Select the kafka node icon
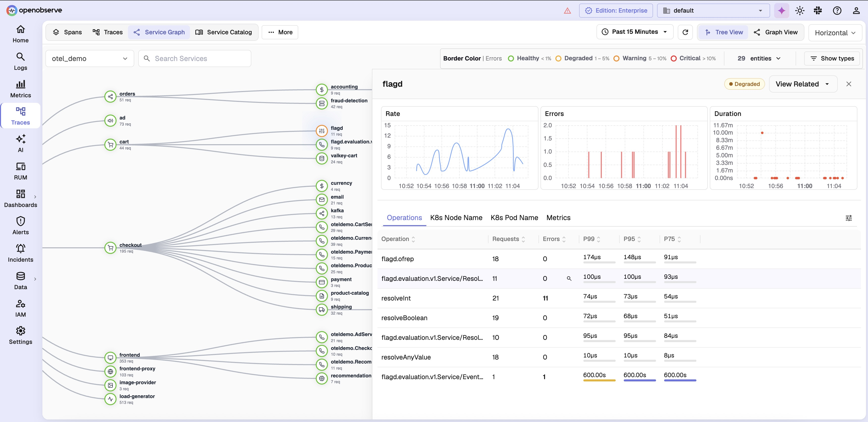868x422 pixels. click(322, 213)
